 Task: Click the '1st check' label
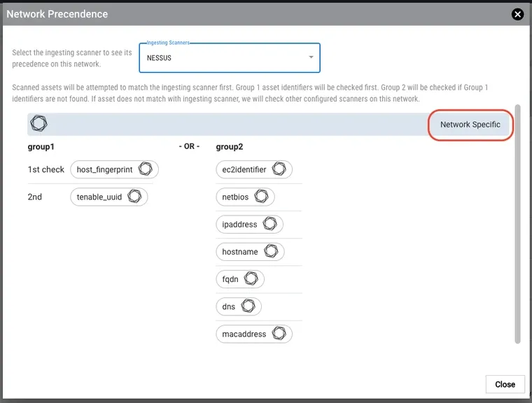45,169
